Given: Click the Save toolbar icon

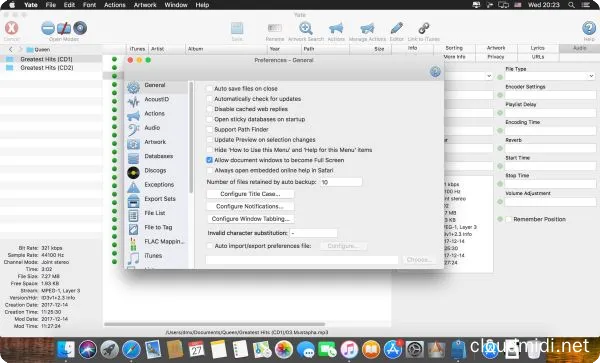Looking at the screenshot, I should pyautogui.click(x=237, y=28).
